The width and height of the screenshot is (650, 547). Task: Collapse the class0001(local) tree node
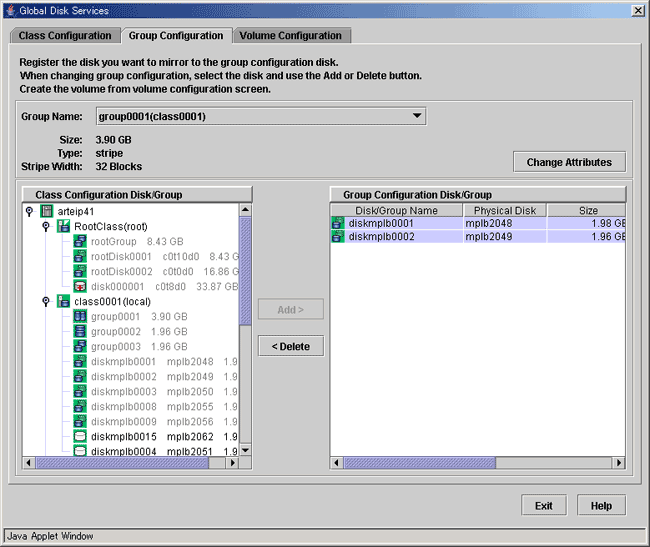coord(46,301)
